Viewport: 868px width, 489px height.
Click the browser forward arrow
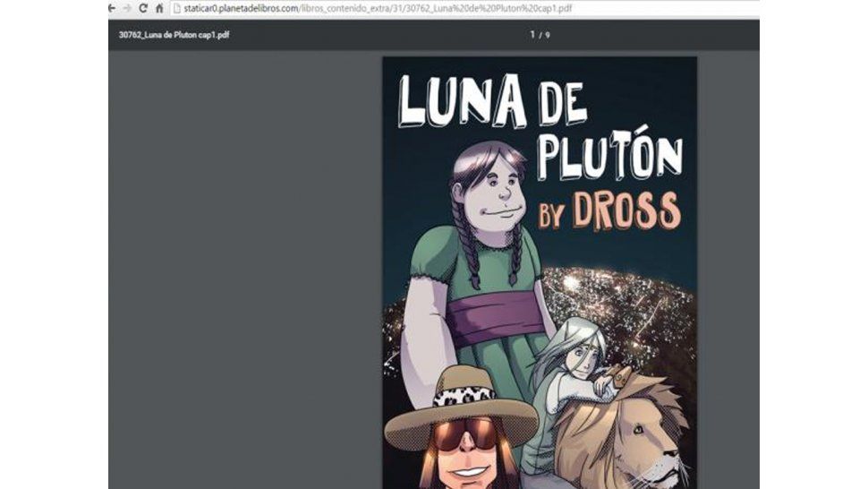tap(127, 8)
